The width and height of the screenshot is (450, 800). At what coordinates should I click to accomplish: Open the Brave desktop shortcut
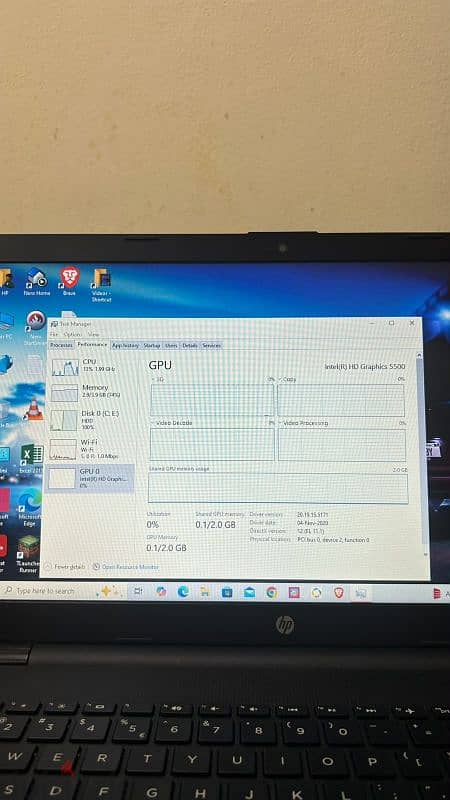69,281
